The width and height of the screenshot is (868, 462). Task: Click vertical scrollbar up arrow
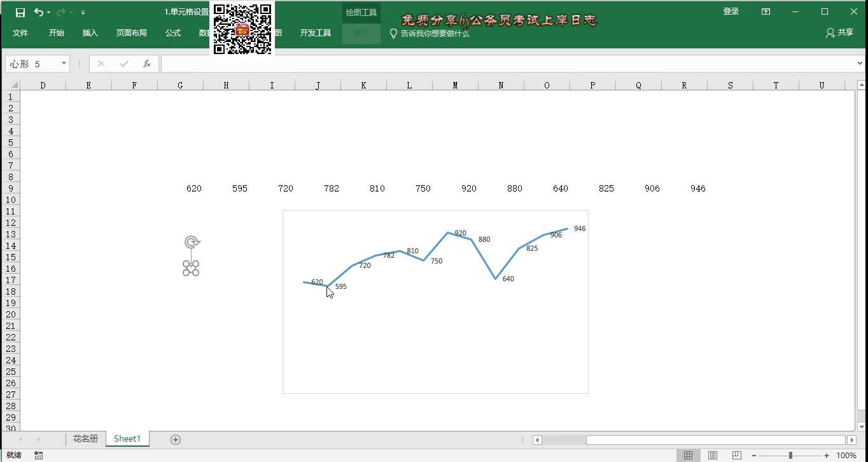(x=862, y=85)
